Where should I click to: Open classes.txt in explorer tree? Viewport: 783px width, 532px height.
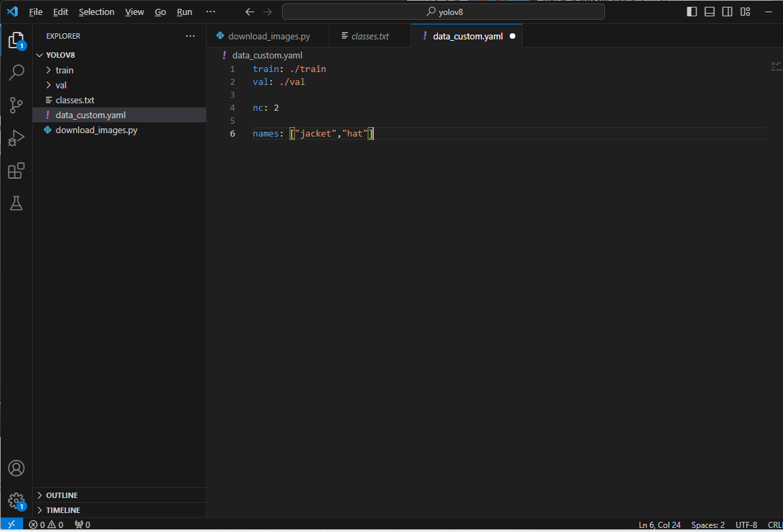click(x=120, y=100)
